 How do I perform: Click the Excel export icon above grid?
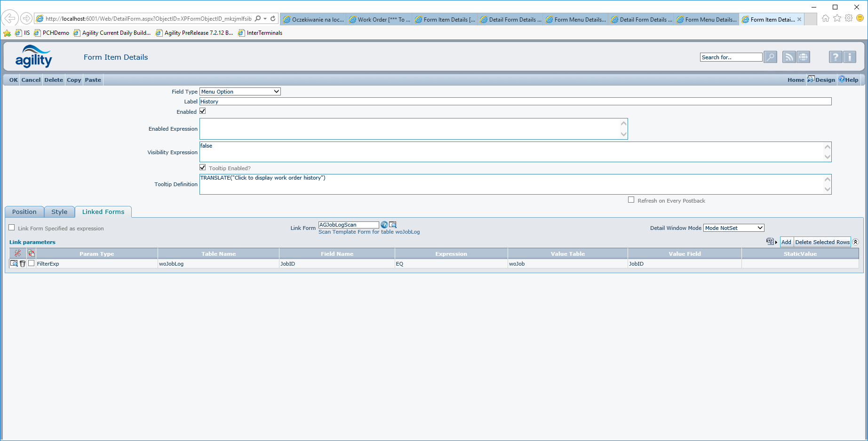click(x=770, y=242)
